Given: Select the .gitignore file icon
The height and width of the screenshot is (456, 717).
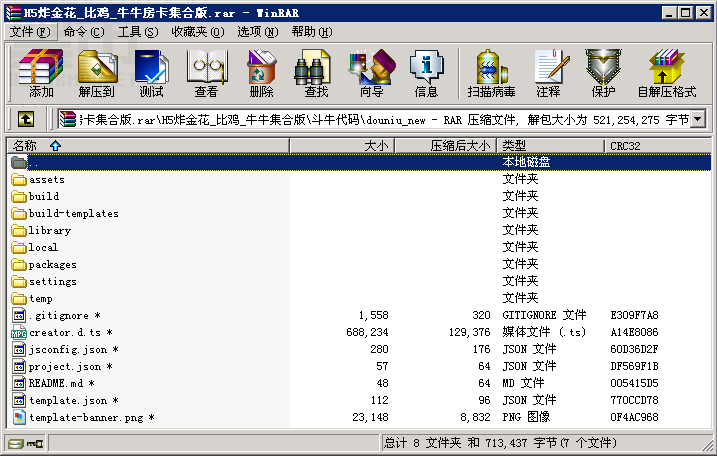Looking at the screenshot, I should coord(19,315).
